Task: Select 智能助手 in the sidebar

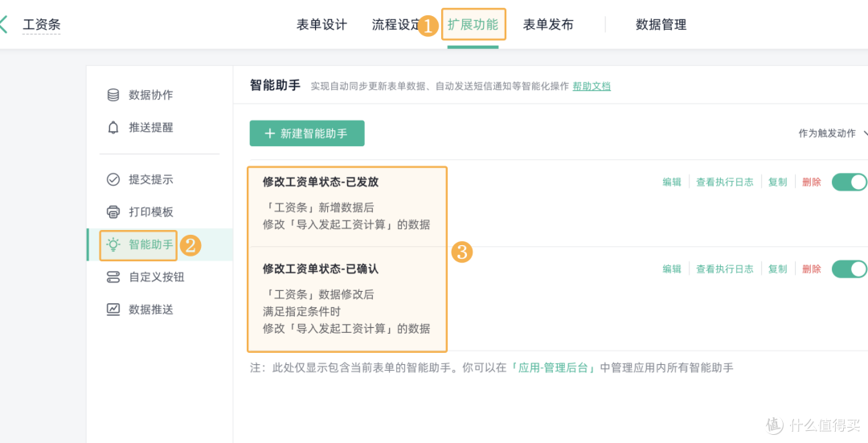Action: click(159, 244)
